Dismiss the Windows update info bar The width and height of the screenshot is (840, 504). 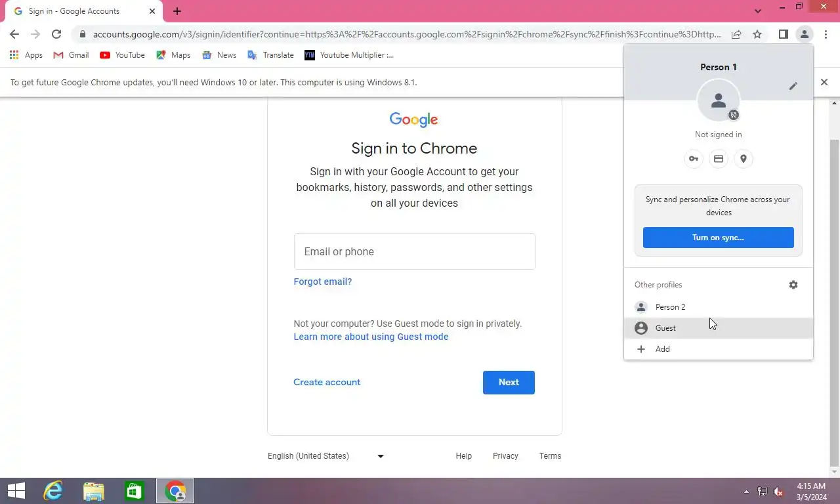(x=824, y=82)
